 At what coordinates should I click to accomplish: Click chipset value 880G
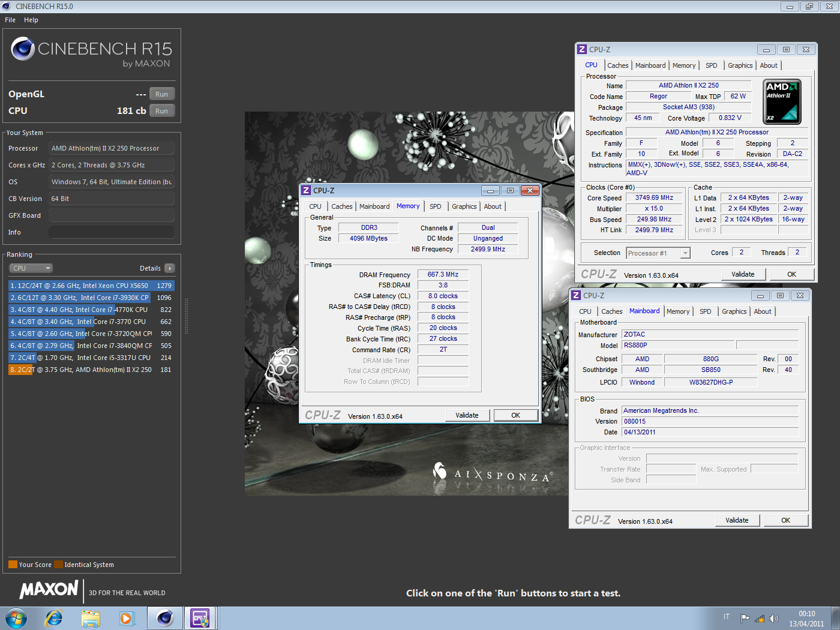pos(711,359)
